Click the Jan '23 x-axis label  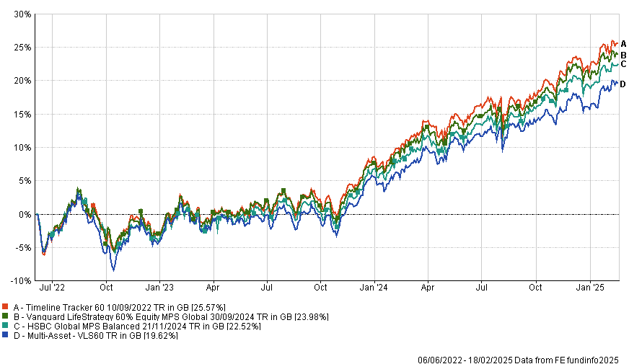pyautogui.click(x=159, y=286)
